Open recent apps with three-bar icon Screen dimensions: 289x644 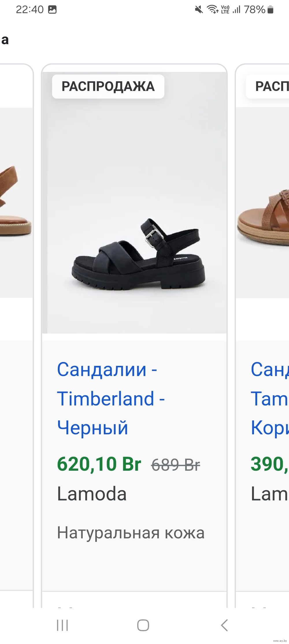coord(62,625)
